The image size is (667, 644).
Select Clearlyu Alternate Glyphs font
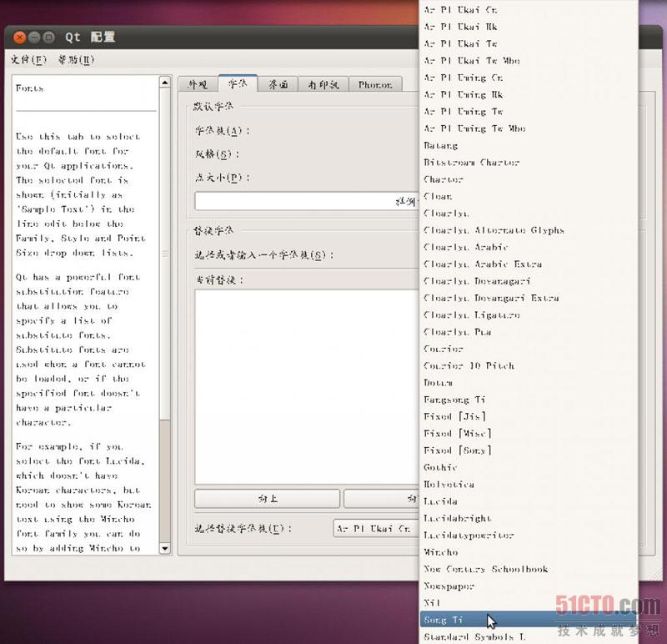tap(529, 230)
